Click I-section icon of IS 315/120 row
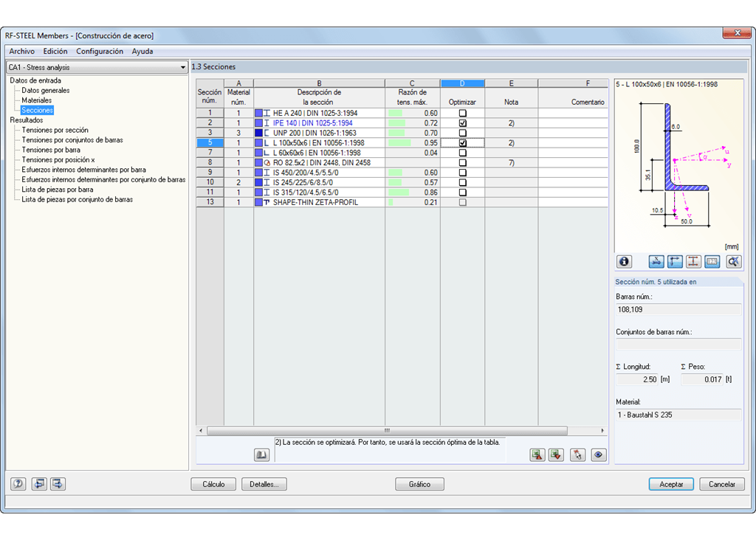 tap(267, 193)
